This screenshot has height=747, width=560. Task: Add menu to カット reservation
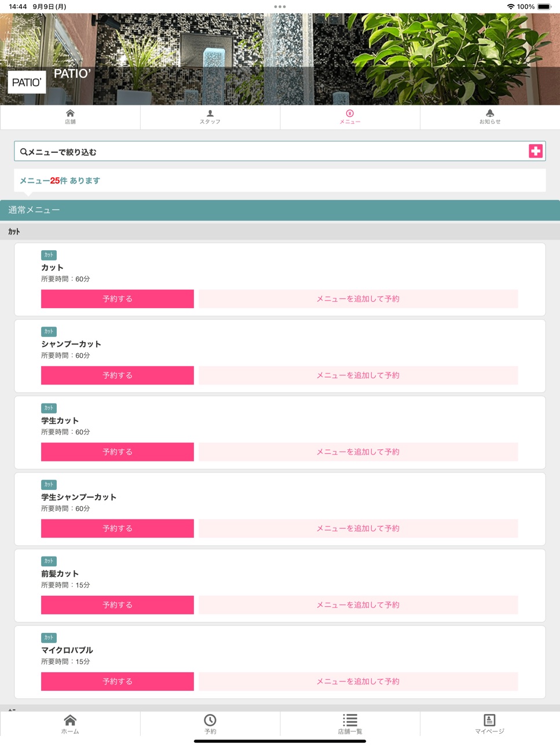coord(358,299)
